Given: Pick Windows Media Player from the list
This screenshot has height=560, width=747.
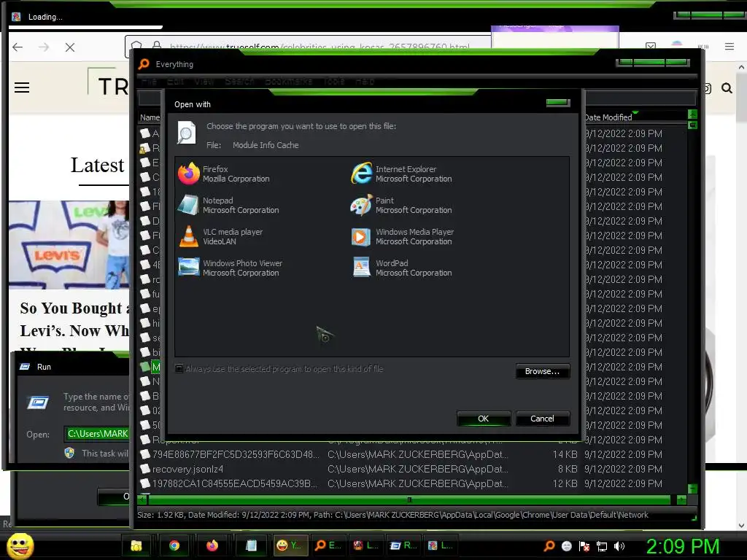Looking at the screenshot, I should click(403, 237).
